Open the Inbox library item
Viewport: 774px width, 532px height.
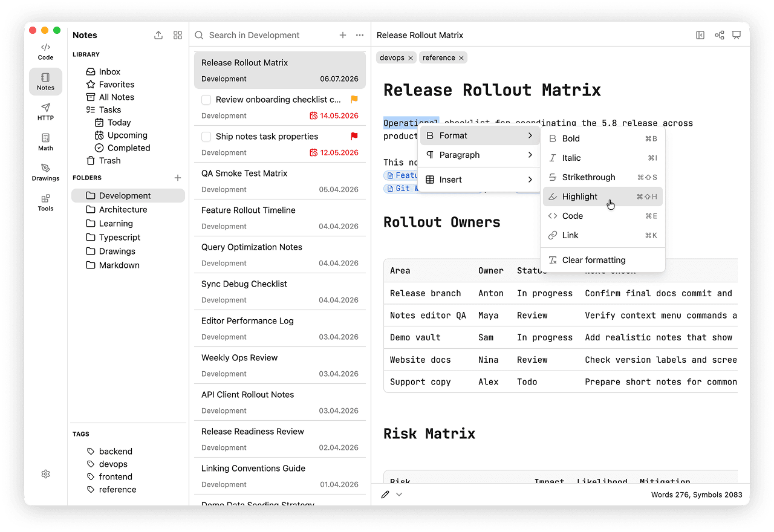tap(109, 72)
